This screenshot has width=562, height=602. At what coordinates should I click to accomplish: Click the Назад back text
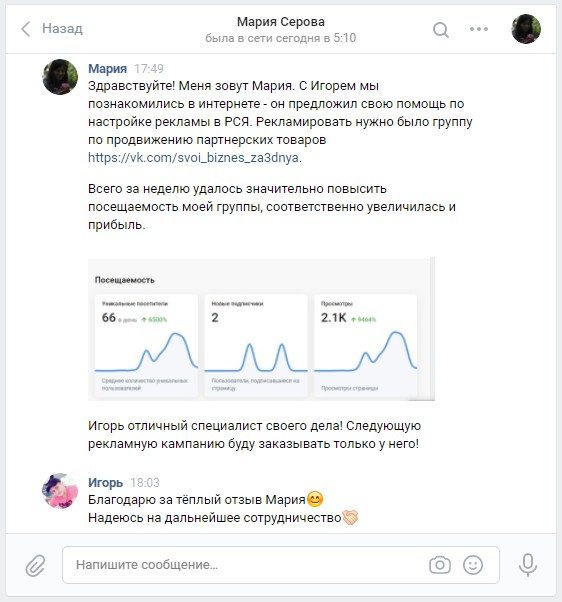pyautogui.click(x=62, y=28)
